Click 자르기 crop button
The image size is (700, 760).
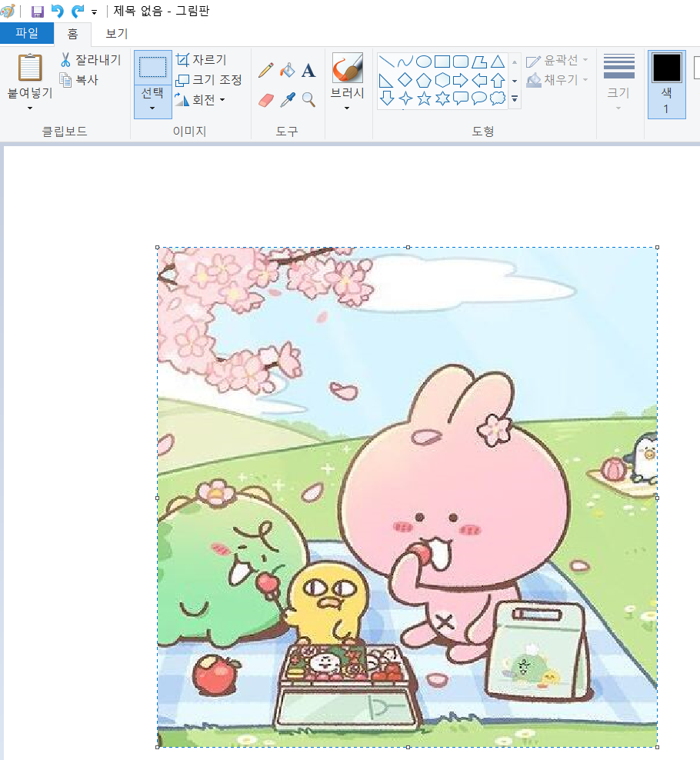pos(202,60)
